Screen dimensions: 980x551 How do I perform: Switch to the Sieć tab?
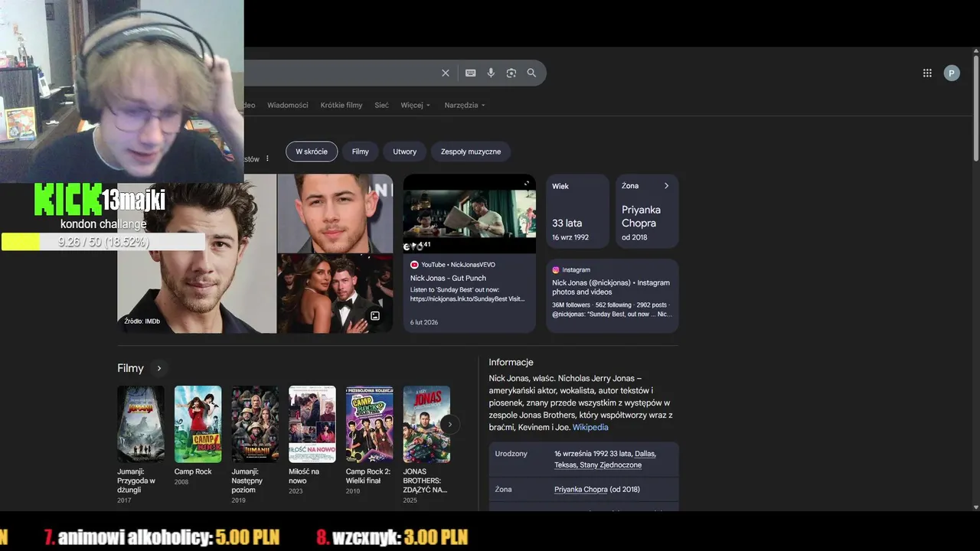click(381, 105)
